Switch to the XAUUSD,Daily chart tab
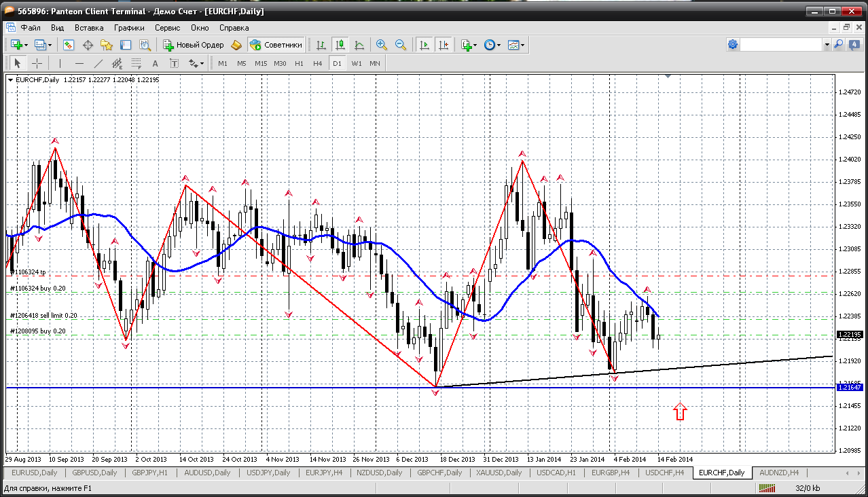The height and width of the screenshot is (497, 868). pyautogui.click(x=499, y=473)
